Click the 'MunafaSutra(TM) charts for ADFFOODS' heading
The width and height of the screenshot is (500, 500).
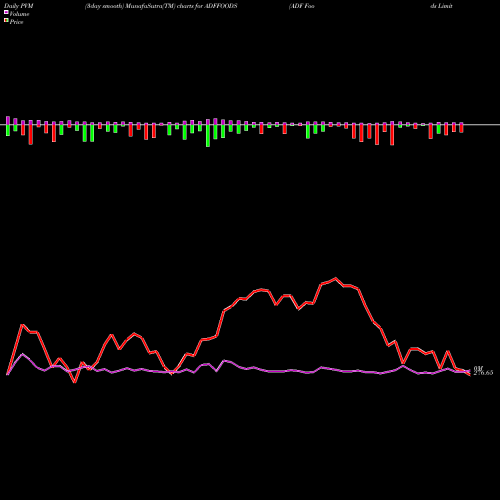[x=181, y=6]
